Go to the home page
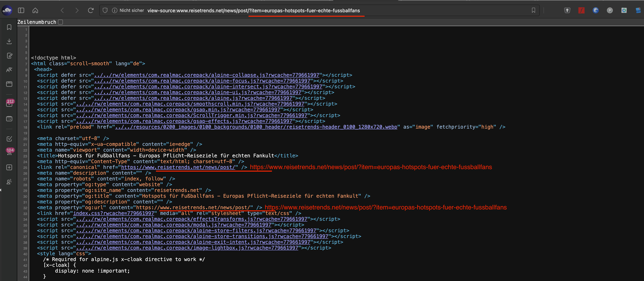This screenshot has height=281, width=644. 35,10
